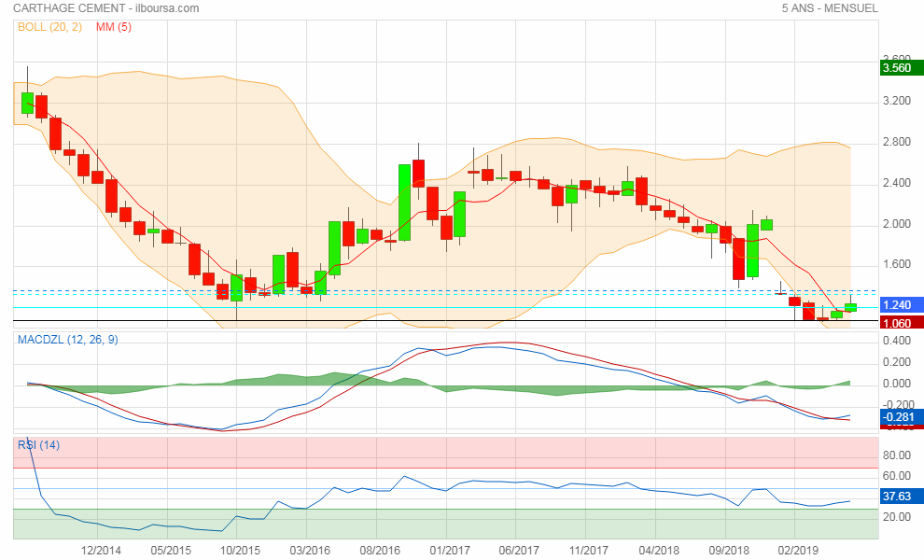Click the CARTHAGE CEMENT - ilboursa.com chart title
The height and width of the screenshot is (560, 924).
tap(106, 8)
